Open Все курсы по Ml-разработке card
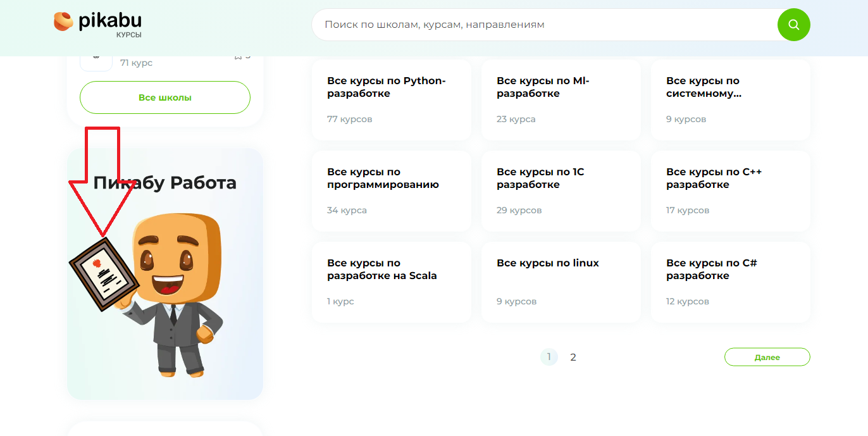The height and width of the screenshot is (436, 868). (561, 100)
